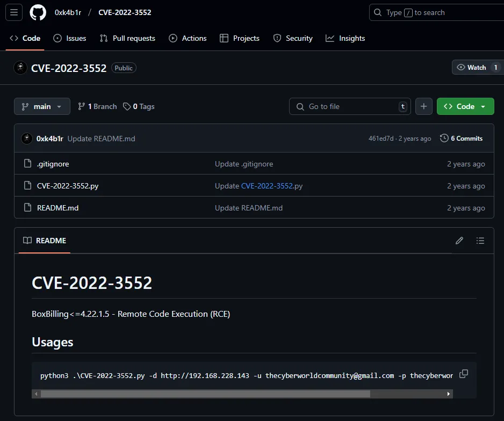Image resolution: width=504 pixels, height=421 pixels.
Task: Open commit history with 6 Commits
Action: coord(461,139)
